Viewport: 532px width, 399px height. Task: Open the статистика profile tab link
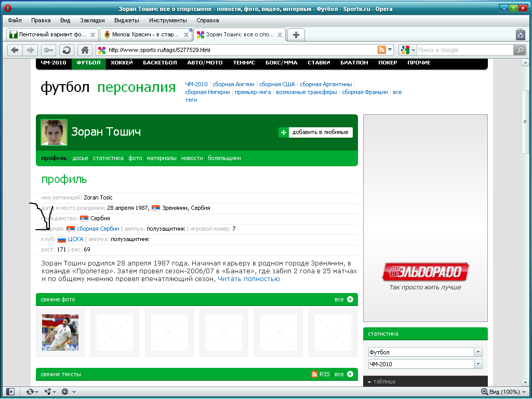108,158
